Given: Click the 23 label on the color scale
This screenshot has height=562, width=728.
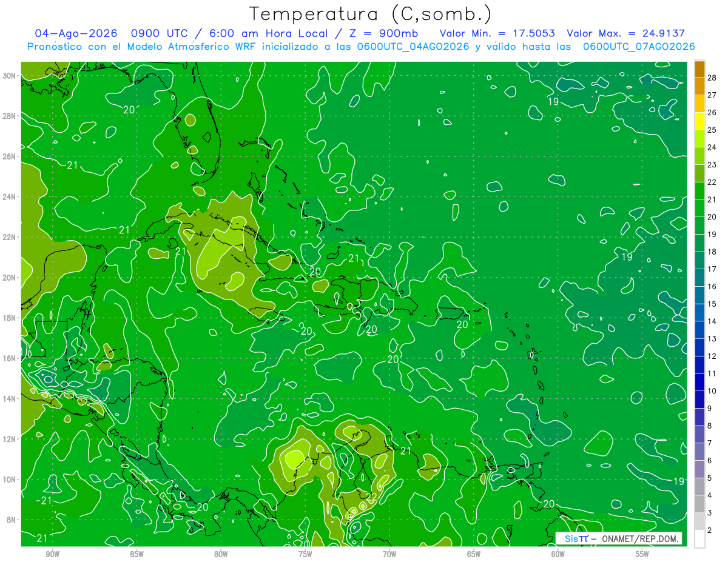Looking at the screenshot, I should coord(713,165).
